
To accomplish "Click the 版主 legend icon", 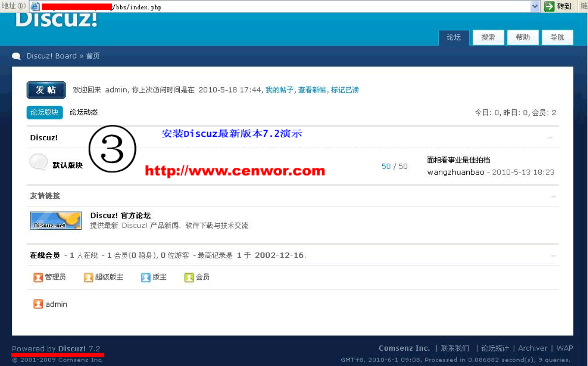I will [145, 277].
